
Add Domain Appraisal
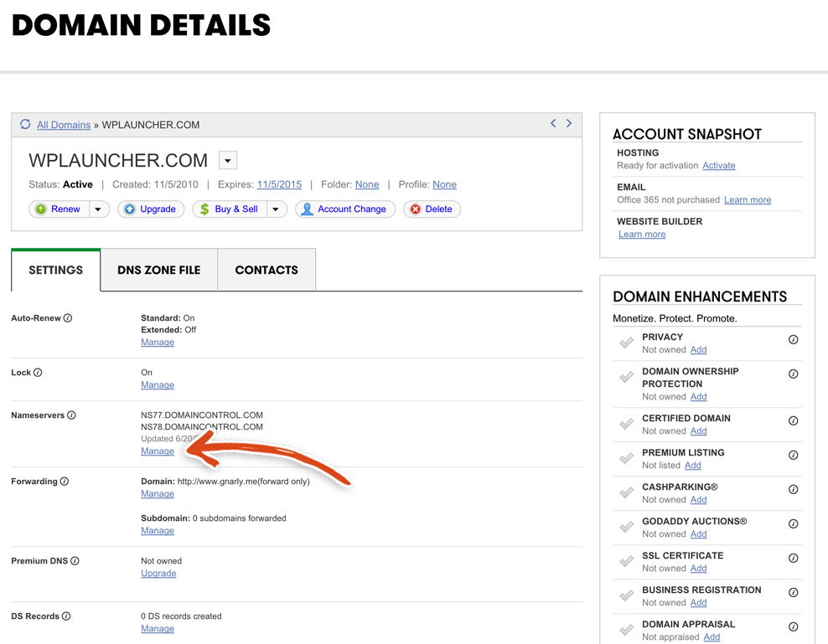(x=712, y=636)
